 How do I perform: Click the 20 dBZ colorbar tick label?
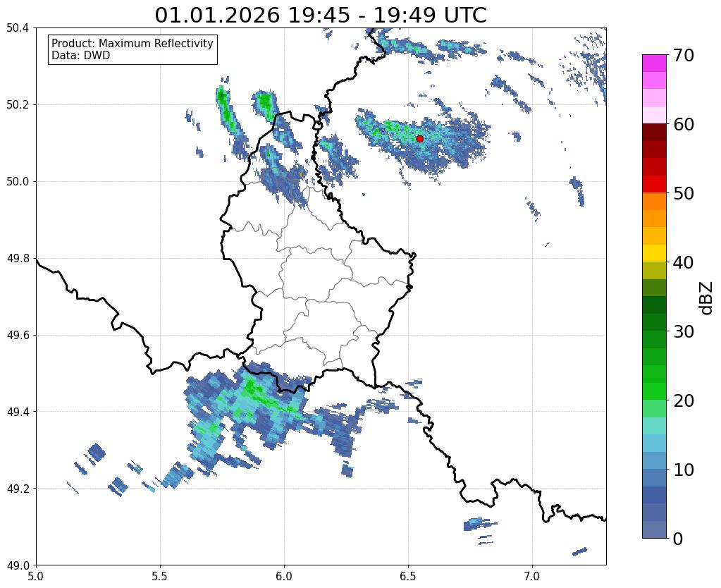point(683,400)
